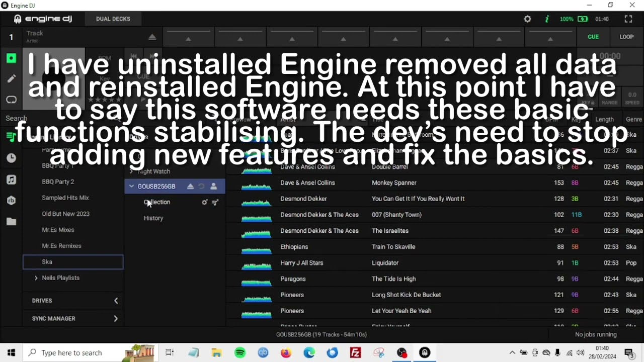644x362 pixels.
Task: Open the music note library icon
Action: coord(11,179)
